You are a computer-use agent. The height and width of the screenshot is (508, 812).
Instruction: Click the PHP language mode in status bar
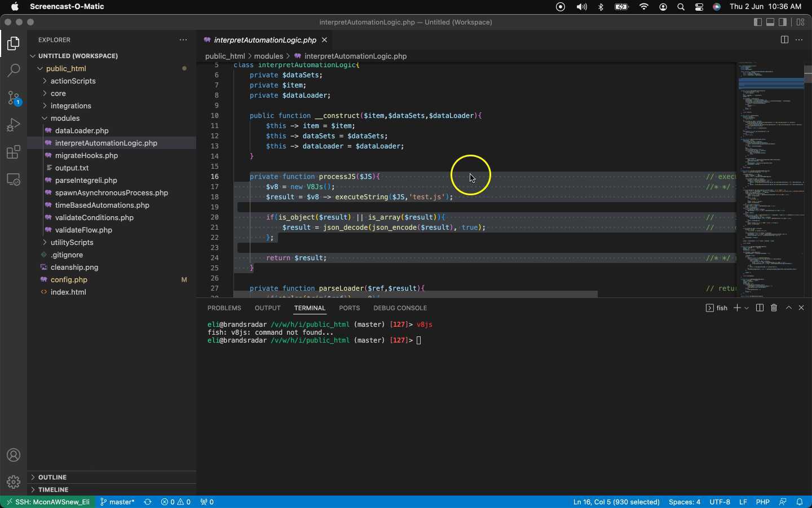763,502
